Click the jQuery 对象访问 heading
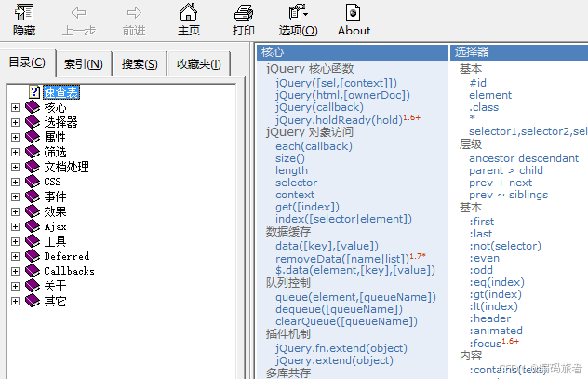Viewport: 588px width, 379px height. (x=310, y=132)
